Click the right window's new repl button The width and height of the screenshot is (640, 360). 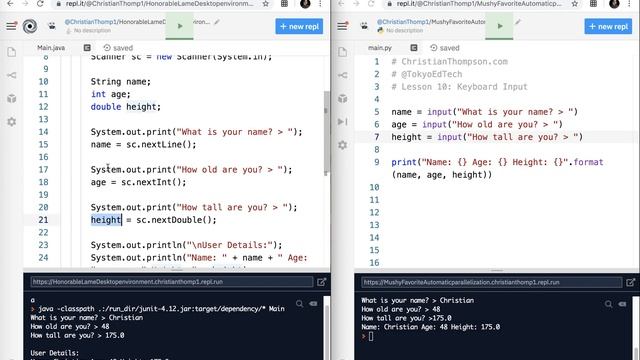pyautogui.click(x=608, y=27)
